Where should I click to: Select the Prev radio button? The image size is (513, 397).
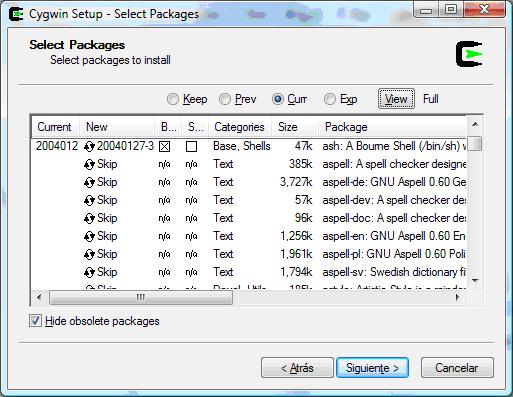pos(225,99)
